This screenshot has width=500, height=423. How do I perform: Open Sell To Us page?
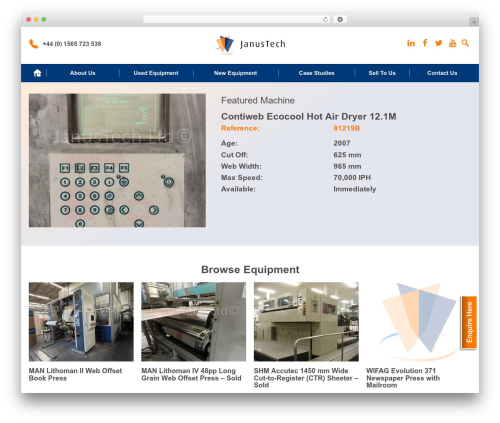[x=382, y=73]
